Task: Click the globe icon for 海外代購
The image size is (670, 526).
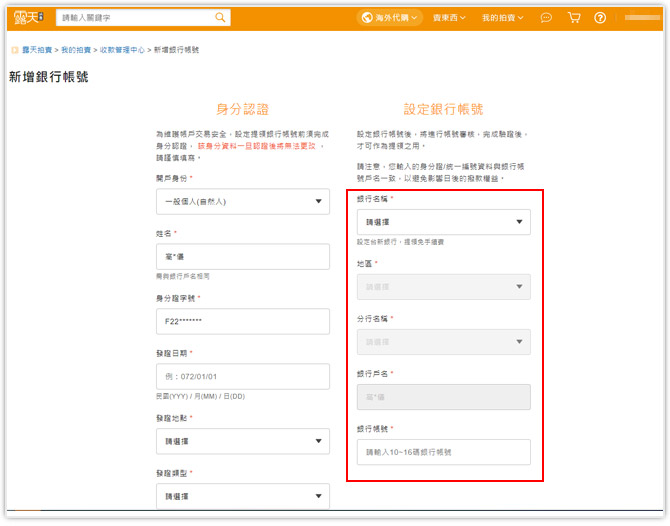Action: [366, 17]
